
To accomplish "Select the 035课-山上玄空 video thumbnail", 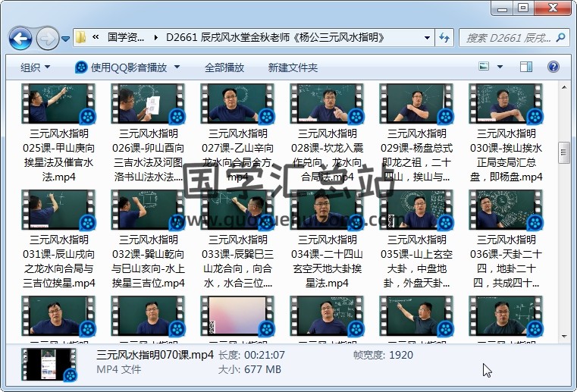I will click(x=416, y=210).
